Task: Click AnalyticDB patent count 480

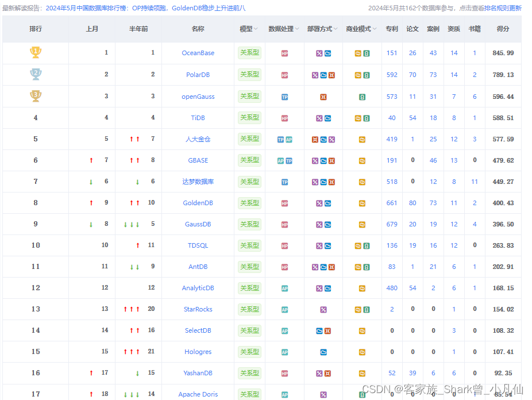Action: [392, 288]
